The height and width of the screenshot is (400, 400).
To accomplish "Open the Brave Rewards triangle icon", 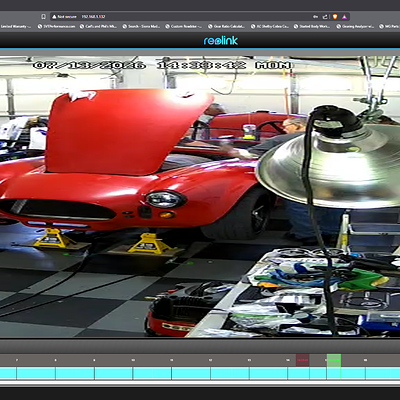I will (345, 17).
